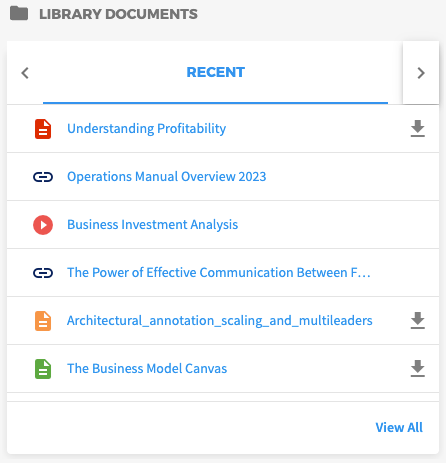
Task: Select the RECENT tab
Action: click(215, 72)
